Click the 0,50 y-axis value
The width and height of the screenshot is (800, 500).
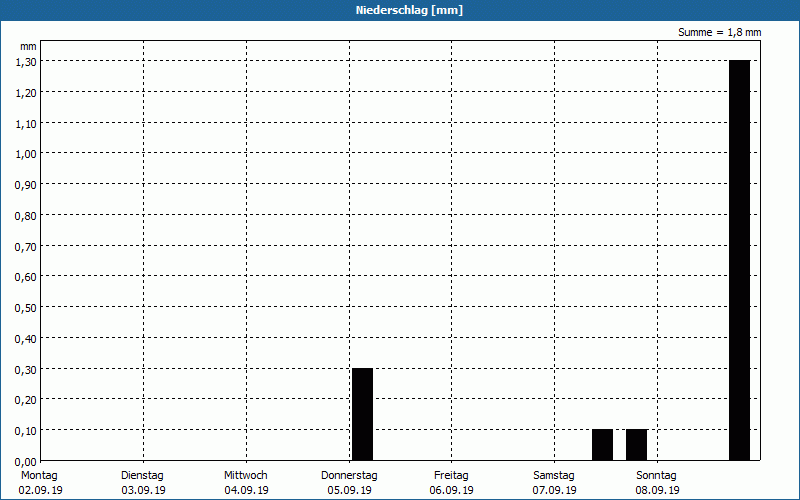[x=26, y=308]
